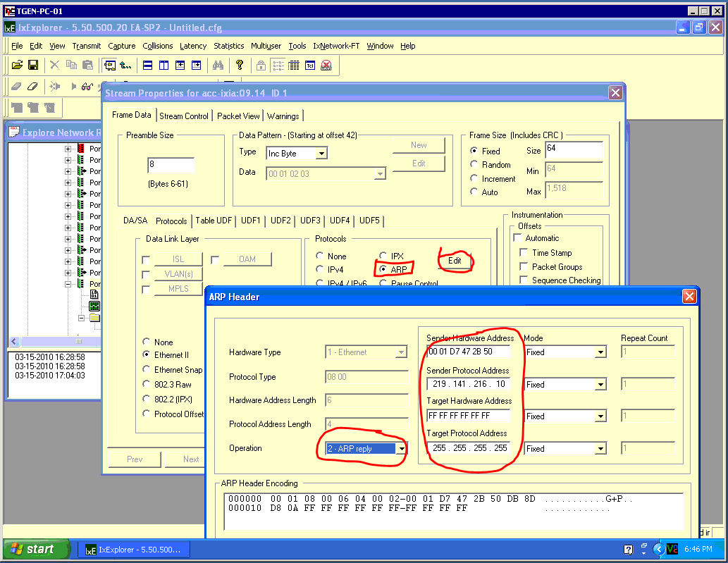The height and width of the screenshot is (563, 728).
Task: Click the New data pattern button
Action: click(419, 145)
